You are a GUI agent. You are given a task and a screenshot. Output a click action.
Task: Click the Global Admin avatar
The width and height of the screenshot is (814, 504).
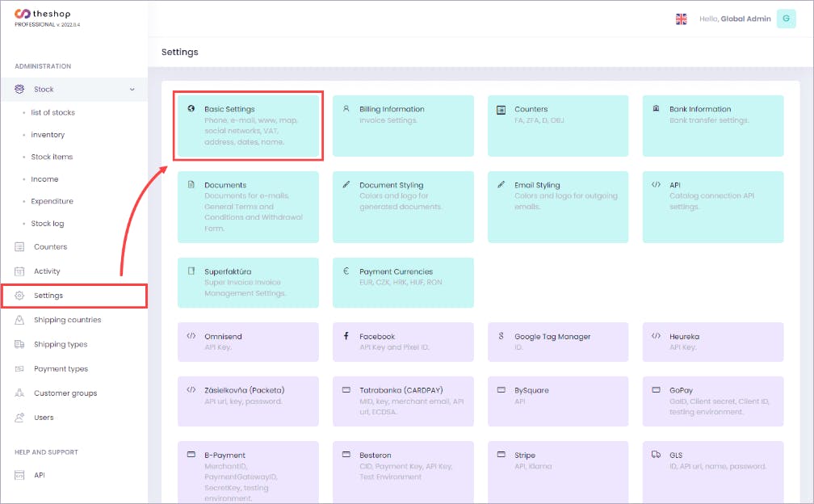pyautogui.click(x=786, y=19)
